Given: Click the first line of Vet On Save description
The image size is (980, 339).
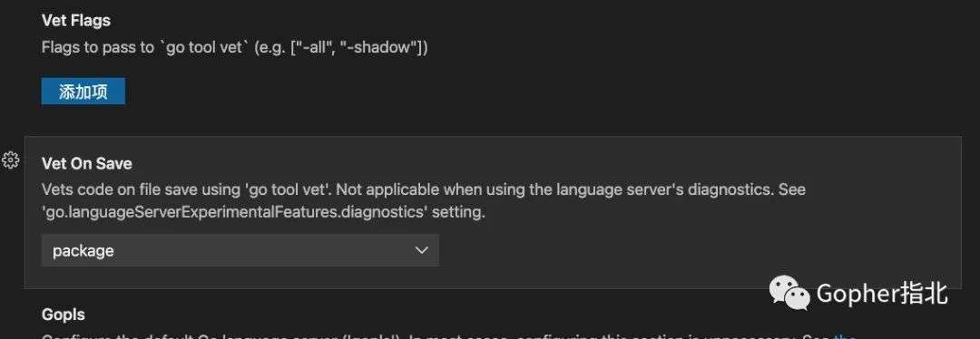Looking at the screenshot, I should tap(424, 189).
